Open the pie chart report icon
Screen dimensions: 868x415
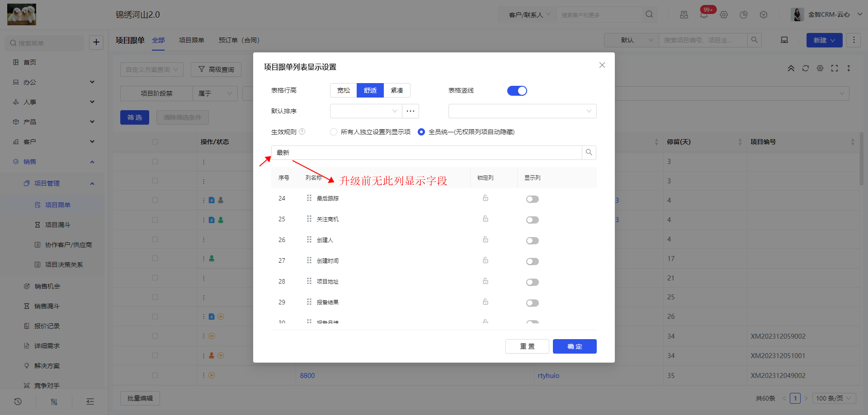[744, 14]
